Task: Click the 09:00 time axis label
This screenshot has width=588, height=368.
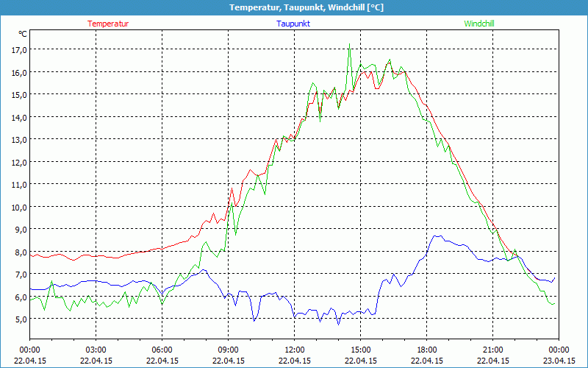Action: (228, 350)
